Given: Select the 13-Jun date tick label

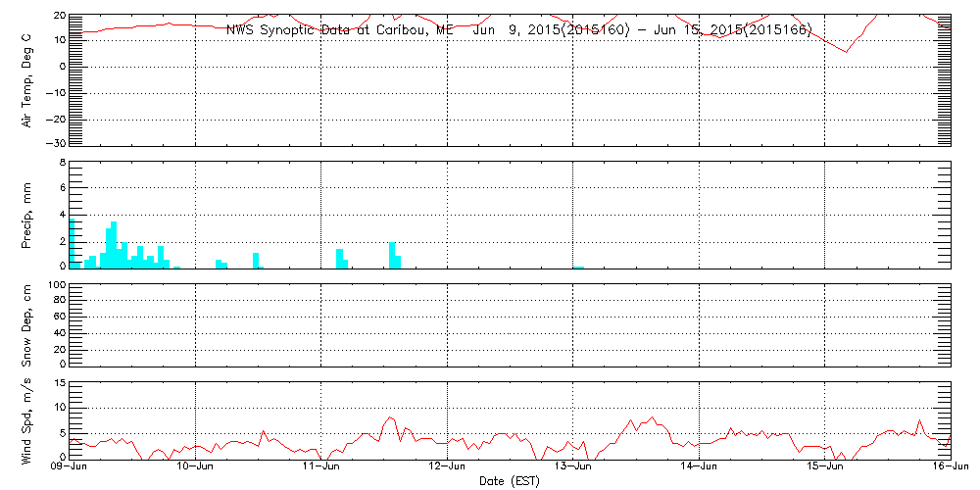Looking at the screenshot, I should pos(573,468).
